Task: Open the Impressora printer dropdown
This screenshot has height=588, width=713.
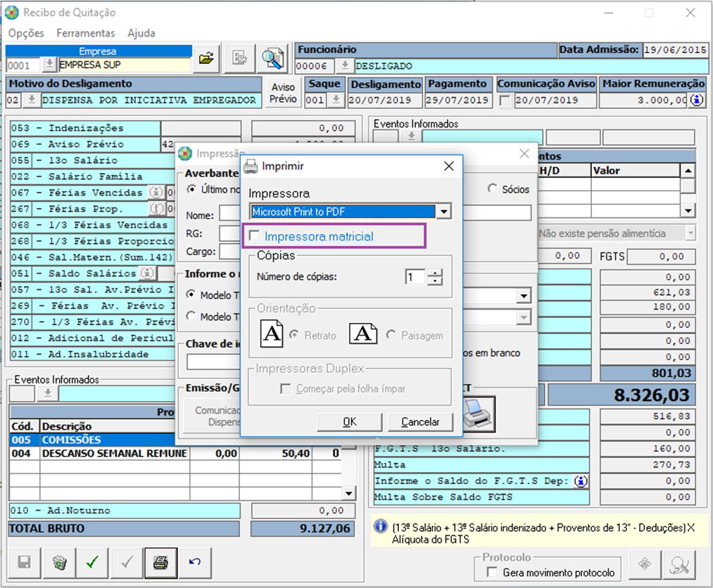Action: click(x=444, y=211)
